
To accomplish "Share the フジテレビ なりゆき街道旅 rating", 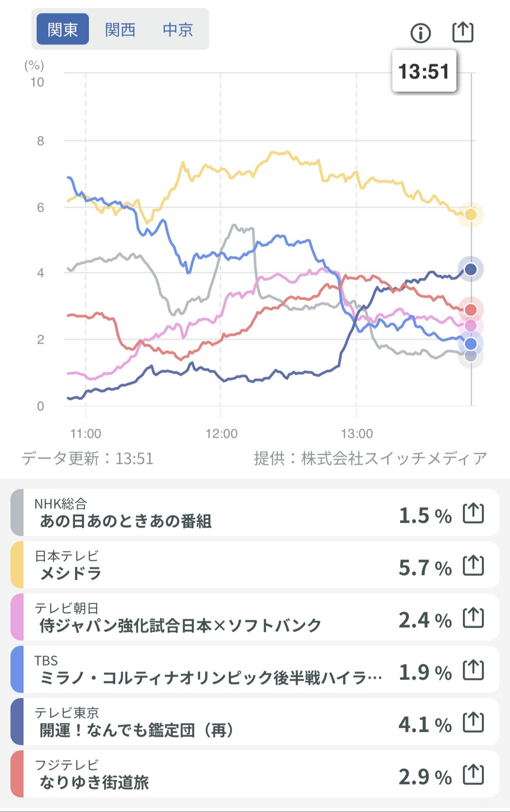I will pyautogui.click(x=473, y=774).
